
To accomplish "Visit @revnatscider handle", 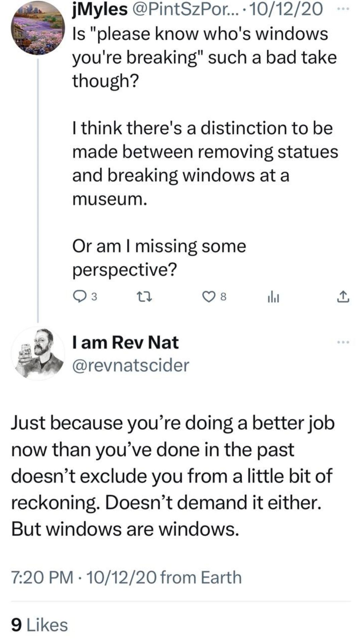I will (x=131, y=365).
